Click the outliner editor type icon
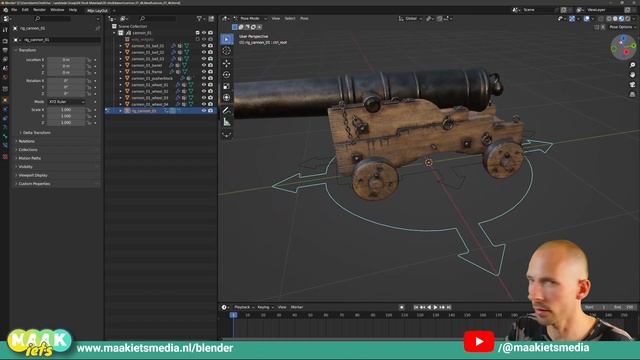Image resolution: width=640 pixels, height=360 pixels. [x=111, y=19]
